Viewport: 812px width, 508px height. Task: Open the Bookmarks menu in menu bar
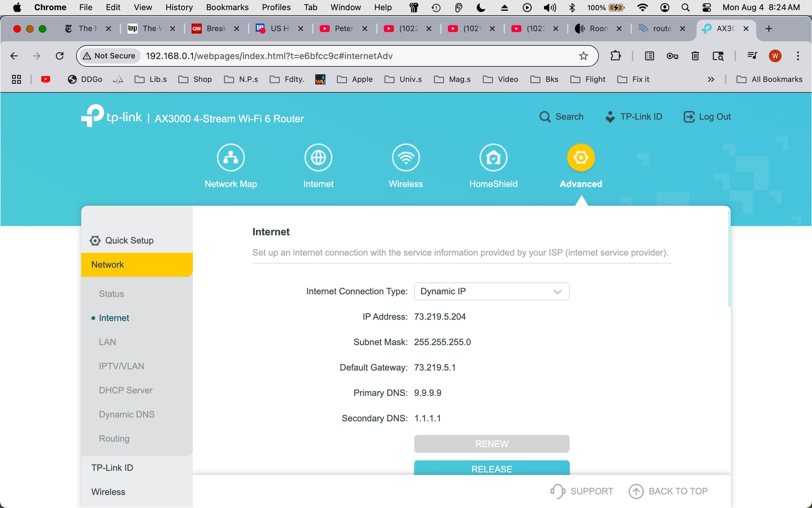(x=227, y=7)
